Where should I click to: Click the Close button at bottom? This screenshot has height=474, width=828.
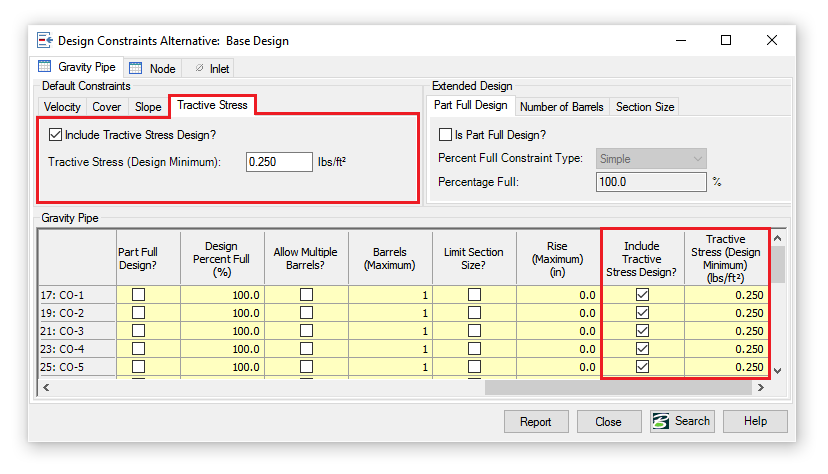pos(608,421)
